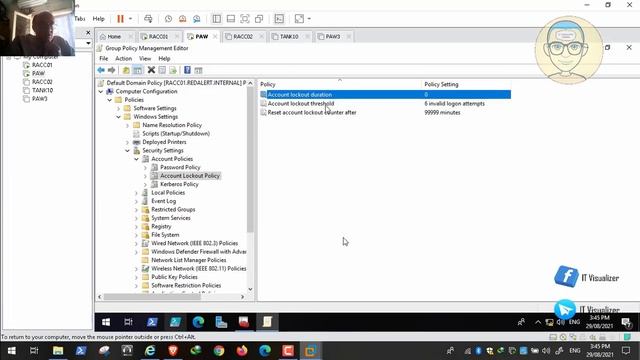Select Reset account lockout counter after
640x360 pixels.
click(x=312, y=113)
